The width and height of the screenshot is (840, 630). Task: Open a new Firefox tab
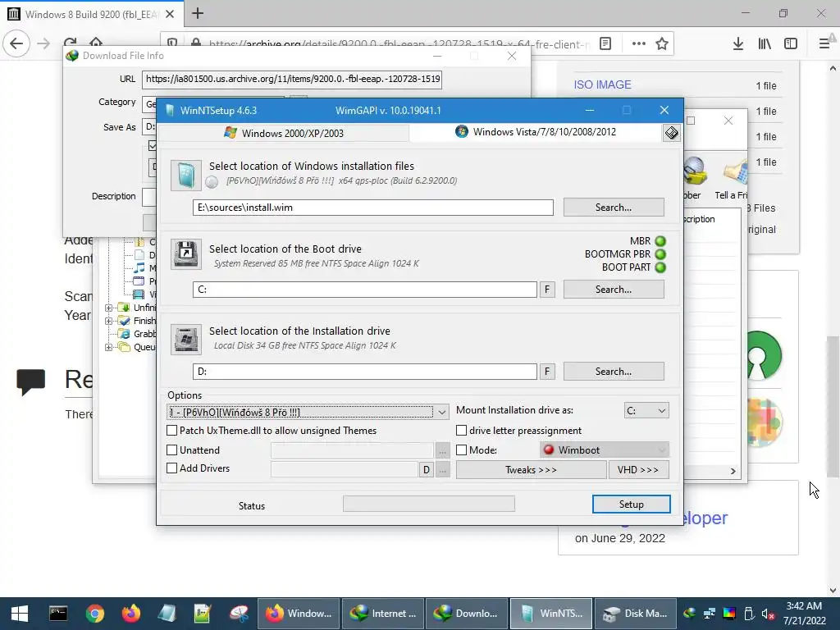click(198, 13)
